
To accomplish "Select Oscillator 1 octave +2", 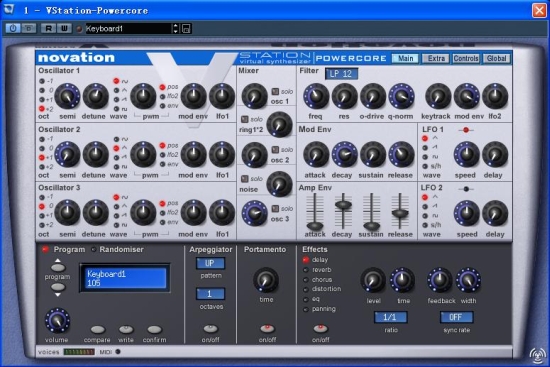I will click(42, 108).
